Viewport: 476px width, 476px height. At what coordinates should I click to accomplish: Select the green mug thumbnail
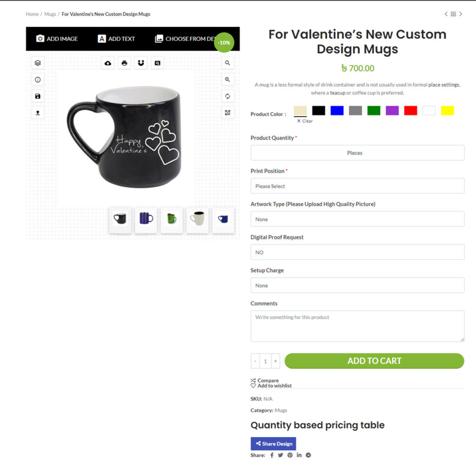pos(172,219)
